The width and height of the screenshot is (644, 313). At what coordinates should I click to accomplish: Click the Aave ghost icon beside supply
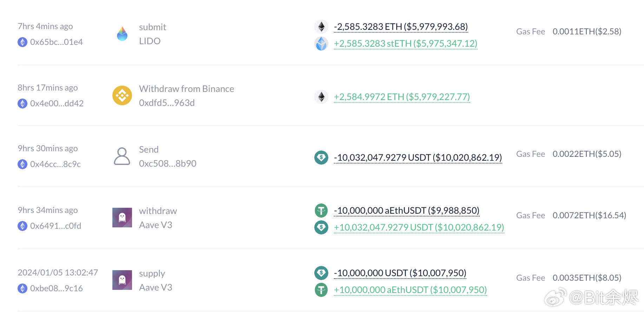[122, 280]
